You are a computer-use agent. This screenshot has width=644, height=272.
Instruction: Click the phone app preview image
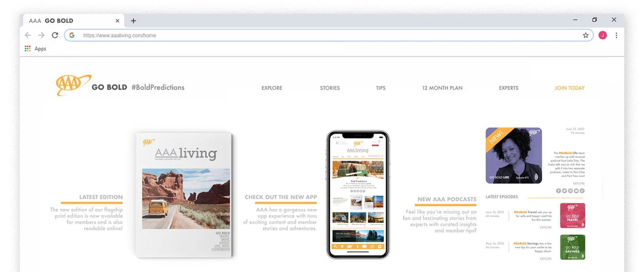358,195
